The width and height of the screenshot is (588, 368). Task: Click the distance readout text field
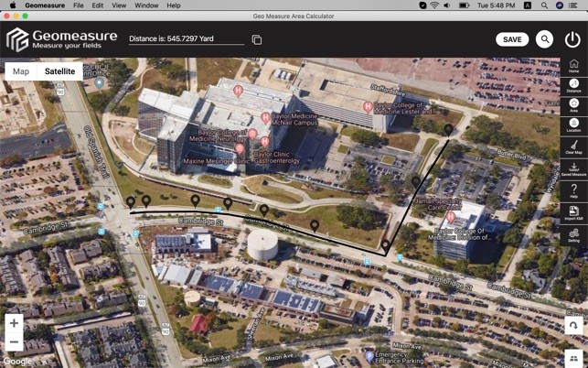(x=186, y=39)
